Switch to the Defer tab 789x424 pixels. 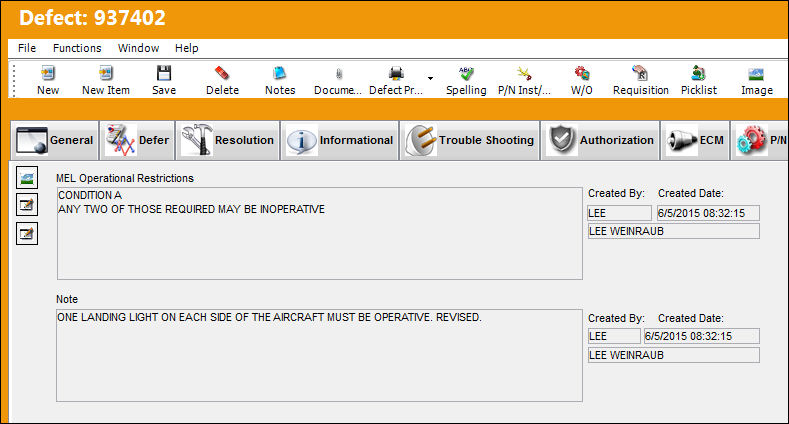point(137,140)
